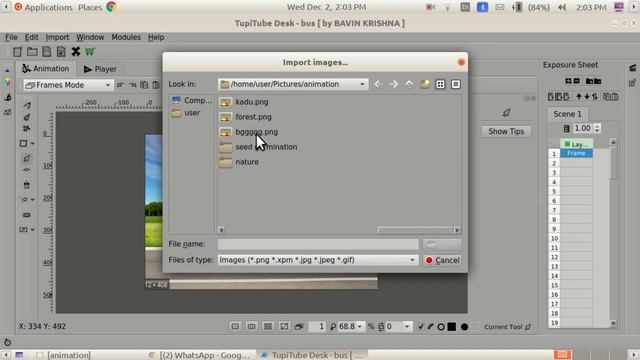Click the remove layer minus icon

577,81
